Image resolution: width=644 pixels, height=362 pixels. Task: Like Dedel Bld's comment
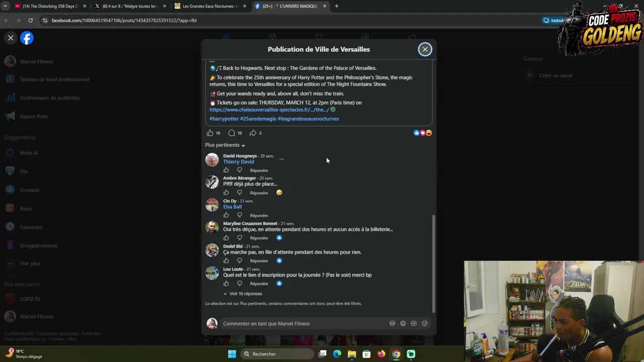pos(226,261)
